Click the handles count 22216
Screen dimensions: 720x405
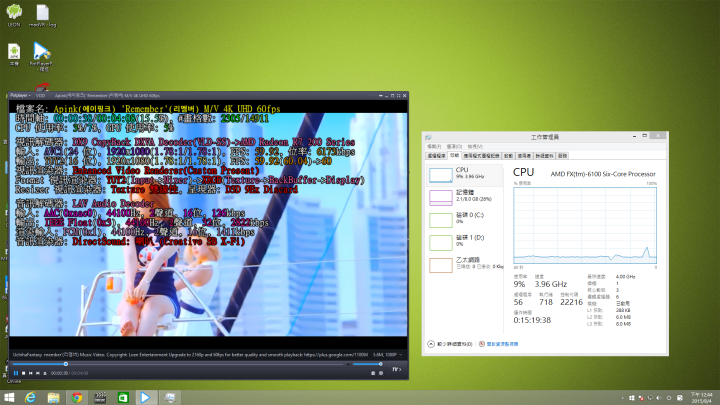point(571,302)
